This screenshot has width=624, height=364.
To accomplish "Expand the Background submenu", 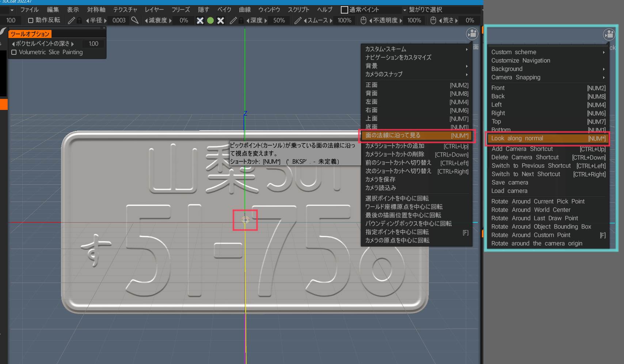I will (548, 69).
